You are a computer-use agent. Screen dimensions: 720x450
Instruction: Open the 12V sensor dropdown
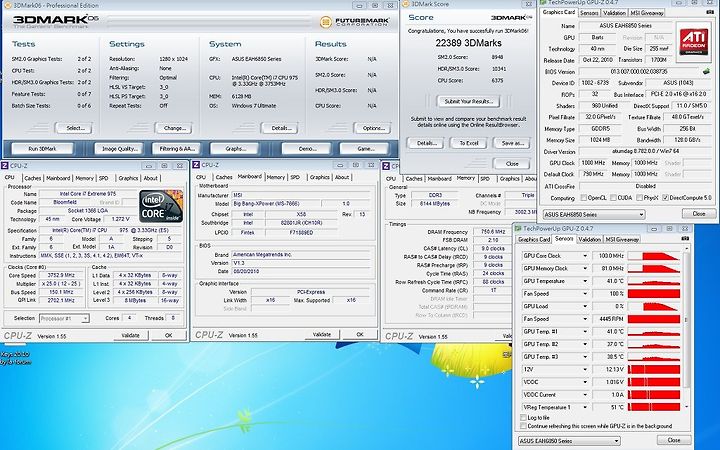click(585, 369)
